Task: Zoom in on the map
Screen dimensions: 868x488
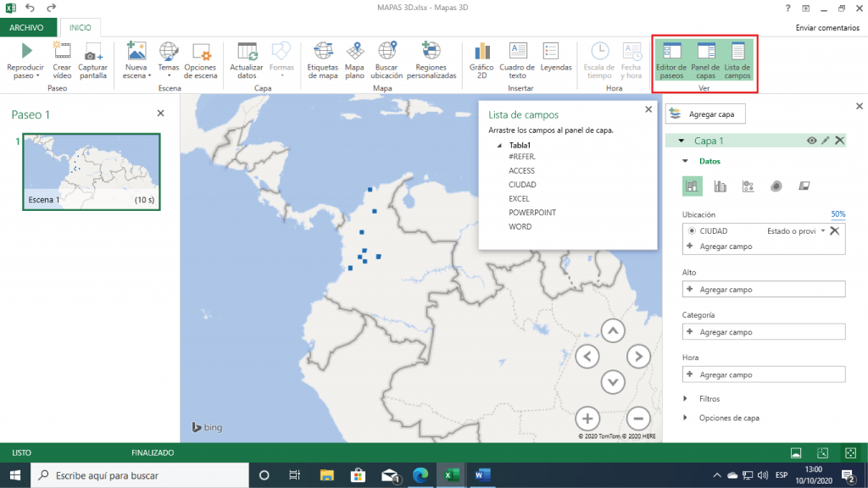Action: click(587, 419)
